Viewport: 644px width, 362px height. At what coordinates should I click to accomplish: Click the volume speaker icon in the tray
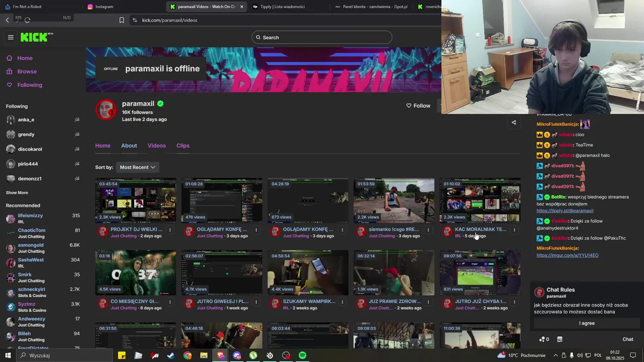point(580,355)
